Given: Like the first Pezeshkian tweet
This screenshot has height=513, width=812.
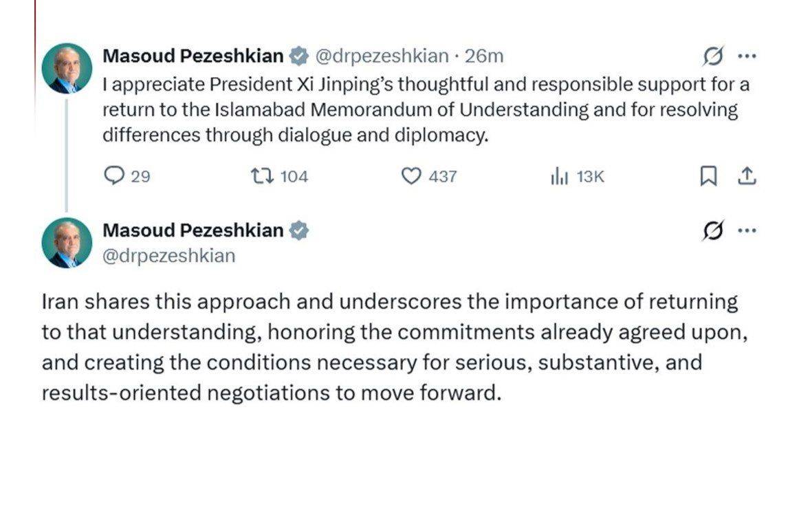Looking at the screenshot, I should [x=429, y=176].
